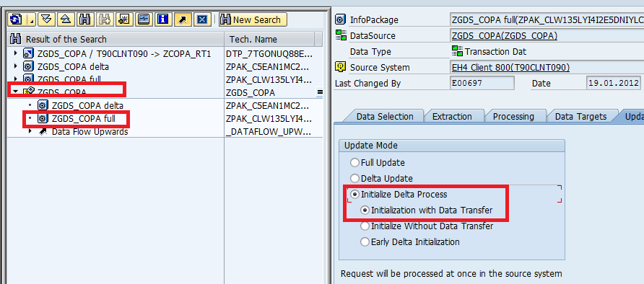Click the _DATAFLOW_UPW... tech name cell
The image size is (644, 284).
pos(269,132)
